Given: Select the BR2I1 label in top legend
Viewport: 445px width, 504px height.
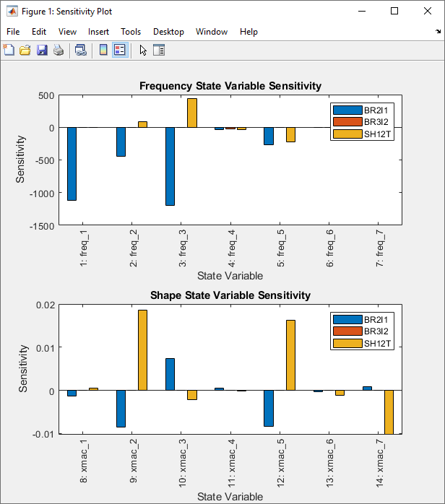Looking at the screenshot, I should tap(376, 110).
